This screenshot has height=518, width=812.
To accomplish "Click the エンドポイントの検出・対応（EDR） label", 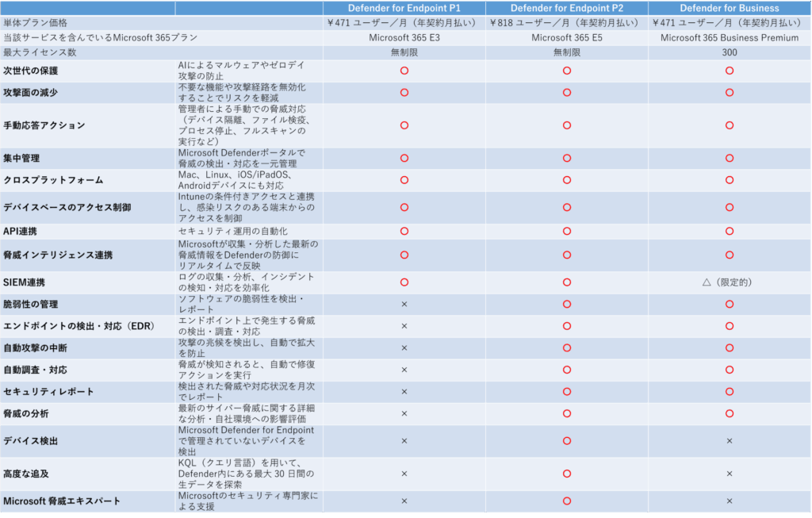I will point(79,326).
